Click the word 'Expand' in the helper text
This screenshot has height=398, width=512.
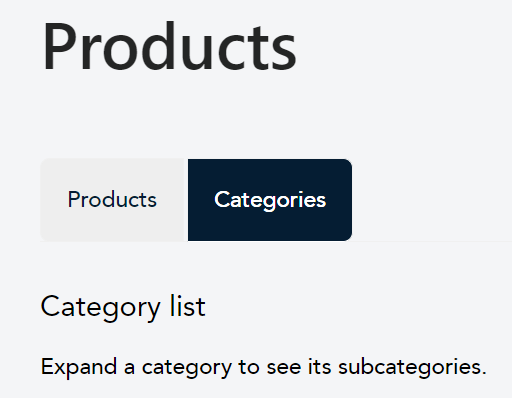79,367
